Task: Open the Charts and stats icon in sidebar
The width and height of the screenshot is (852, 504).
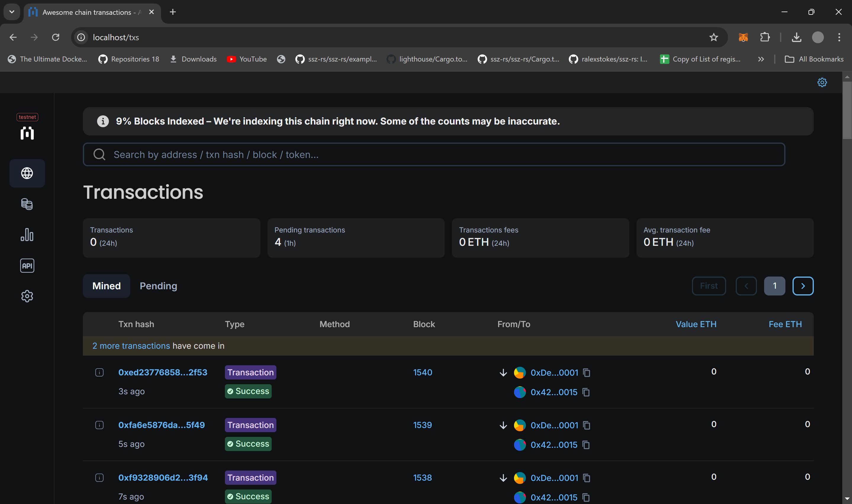Action: (27, 235)
